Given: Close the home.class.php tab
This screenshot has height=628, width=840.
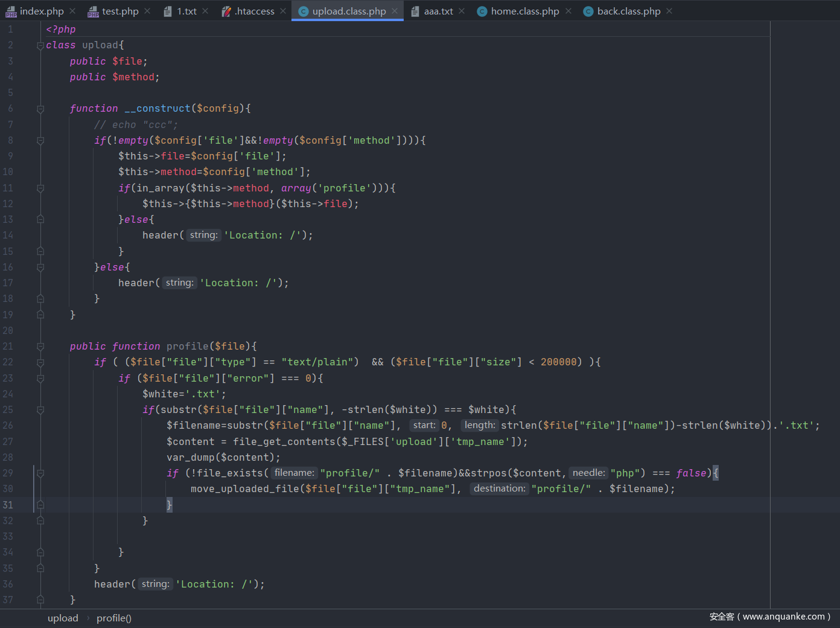Looking at the screenshot, I should point(568,11).
